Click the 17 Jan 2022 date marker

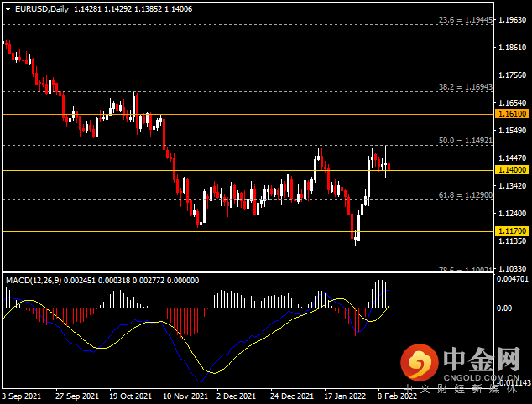pyautogui.click(x=345, y=396)
